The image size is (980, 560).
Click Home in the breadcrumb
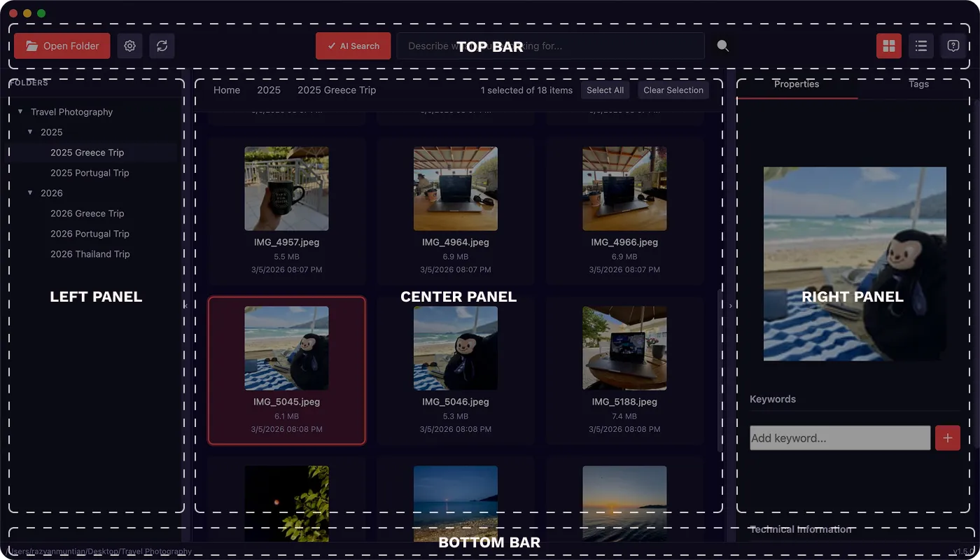pyautogui.click(x=227, y=90)
